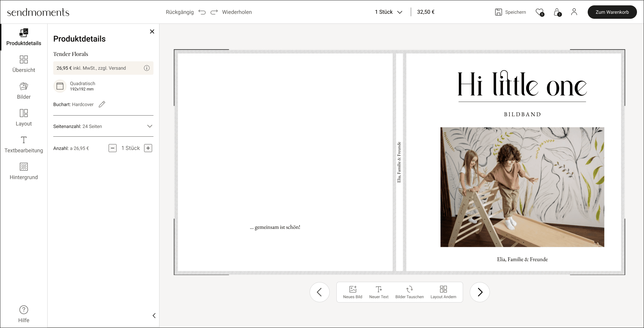
Task: Click the Rückgängig label
Action: point(180,12)
